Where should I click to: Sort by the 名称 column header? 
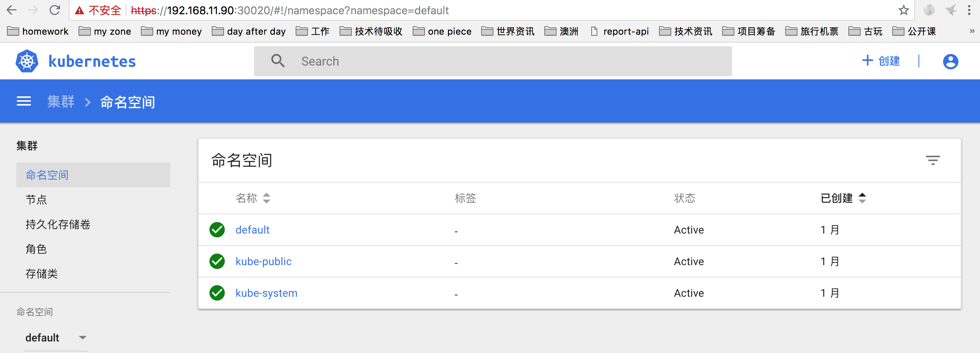coord(253,198)
